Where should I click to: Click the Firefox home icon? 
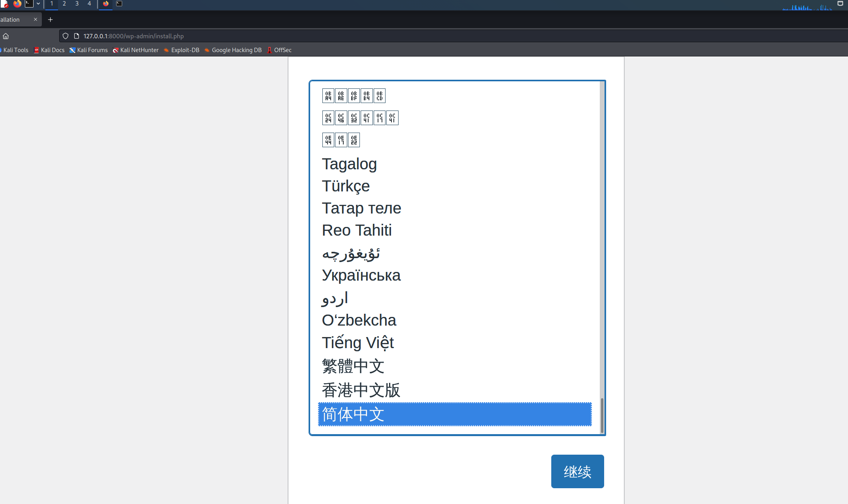[6, 36]
